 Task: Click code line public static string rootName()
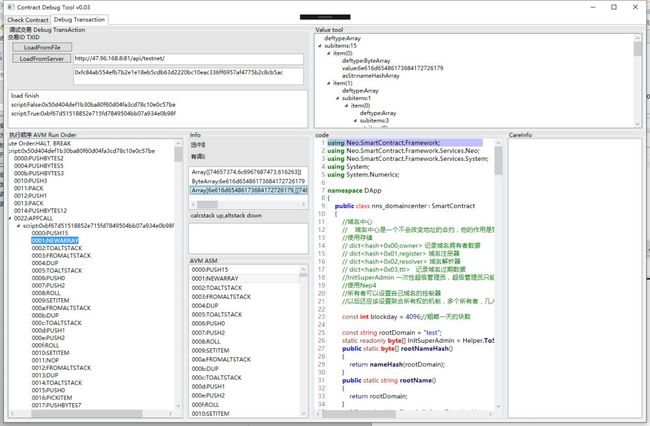pos(389,380)
